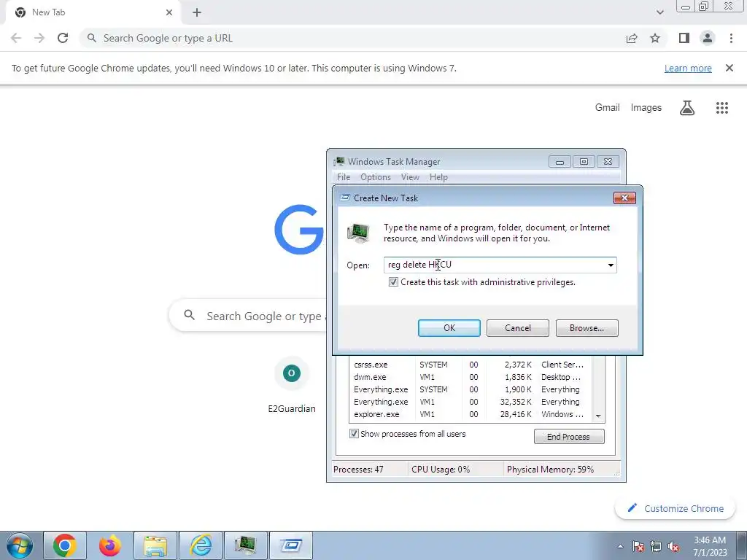Toggle Show processes from all users
The image size is (747, 560).
354,434
